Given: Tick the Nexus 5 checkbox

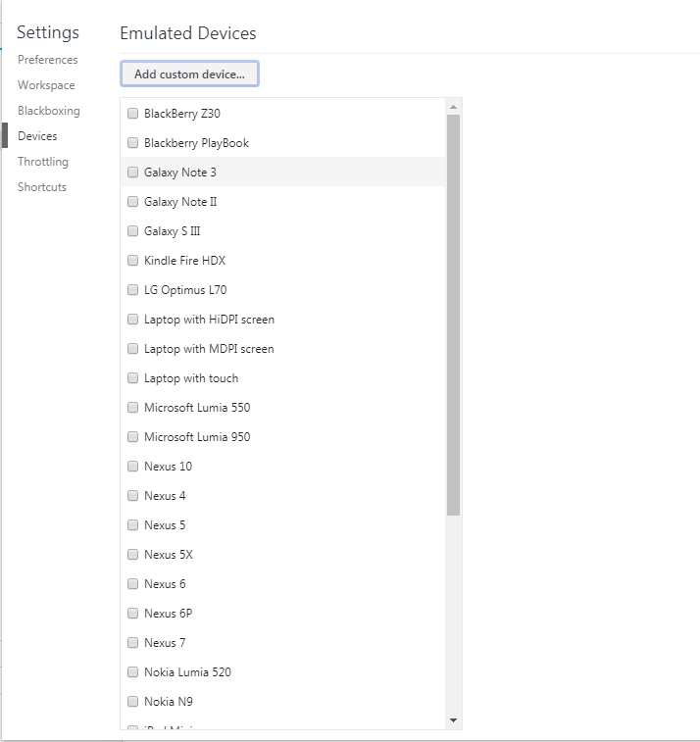Looking at the screenshot, I should (x=133, y=524).
